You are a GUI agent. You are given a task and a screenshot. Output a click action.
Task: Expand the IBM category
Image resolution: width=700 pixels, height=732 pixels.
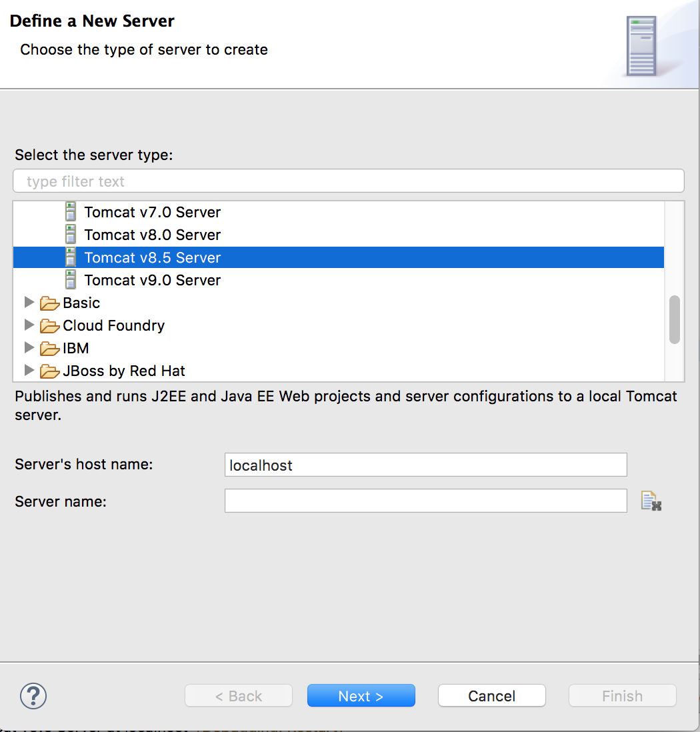pos(29,347)
